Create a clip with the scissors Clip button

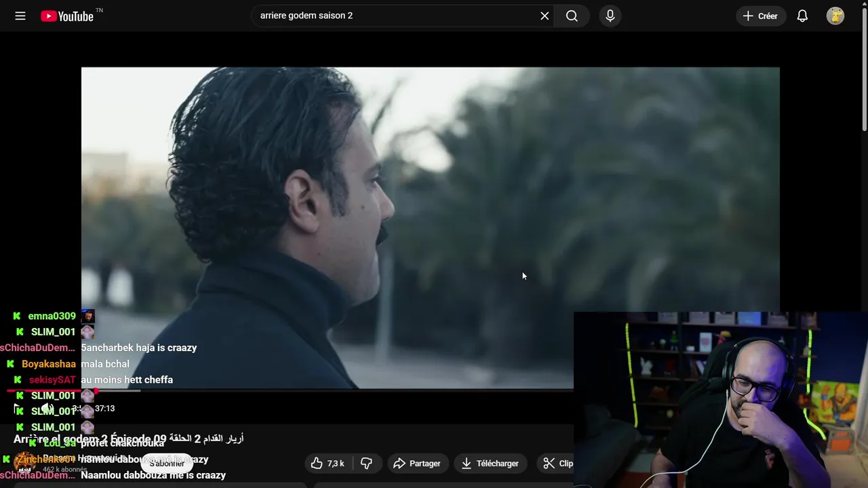[x=557, y=464]
